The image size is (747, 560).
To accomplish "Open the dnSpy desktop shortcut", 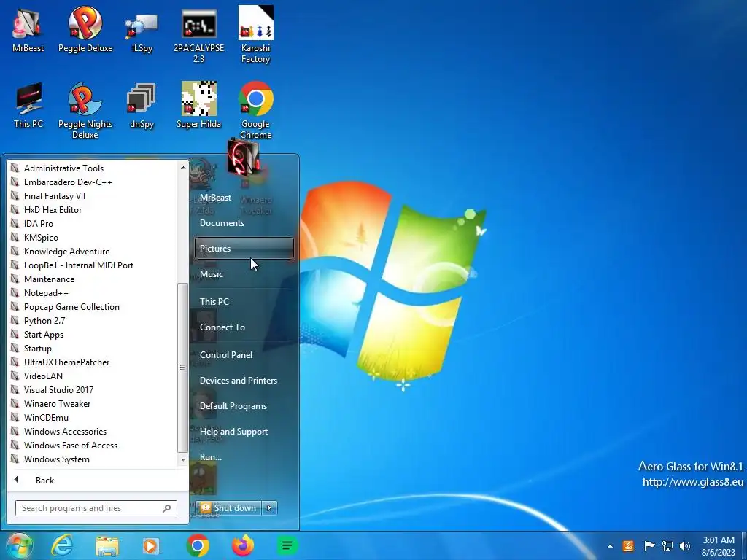I will 142,105.
